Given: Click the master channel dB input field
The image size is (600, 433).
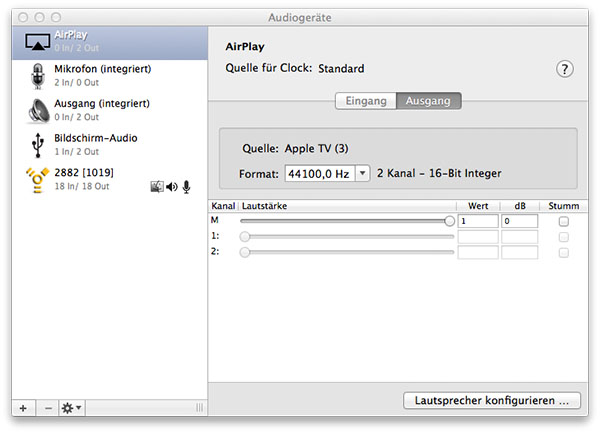Looking at the screenshot, I should (x=519, y=221).
